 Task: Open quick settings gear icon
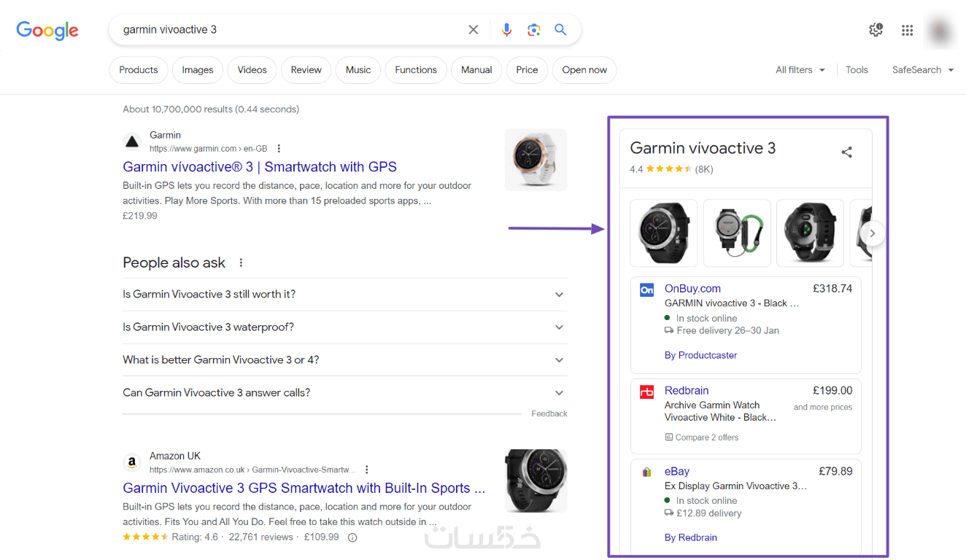click(876, 30)
